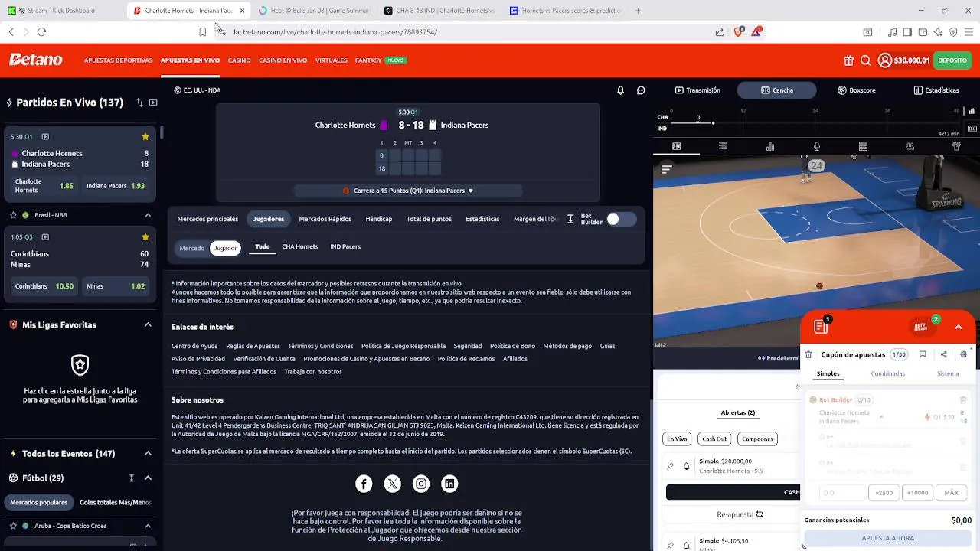980x551 pixels.
Task: Click the MÁX stake button
Action: click(x=951, y=493)
